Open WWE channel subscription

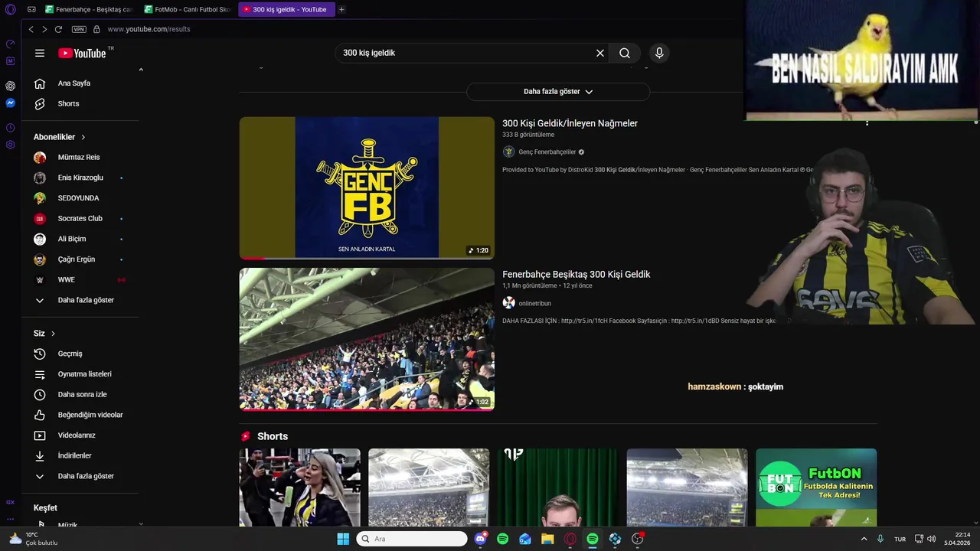click(x=66, y=279)
